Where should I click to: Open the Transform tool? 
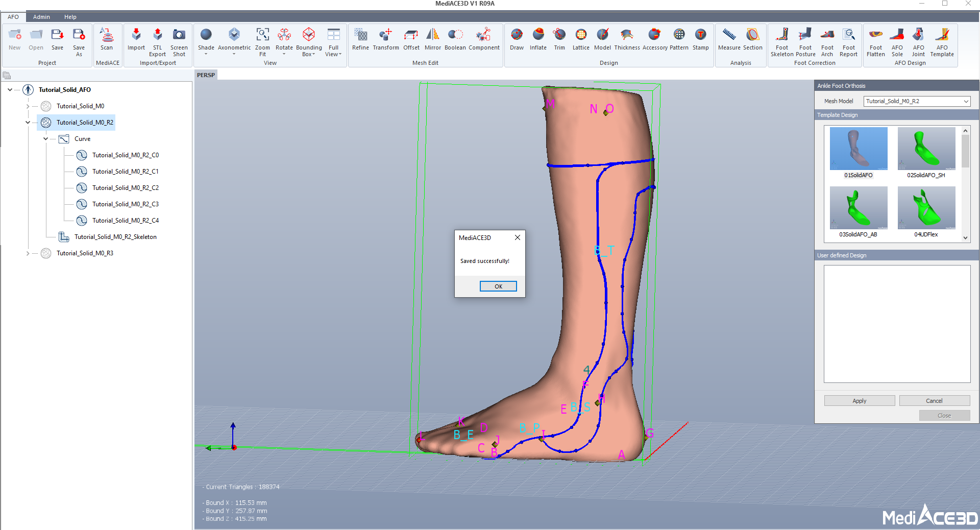point(386,39)
